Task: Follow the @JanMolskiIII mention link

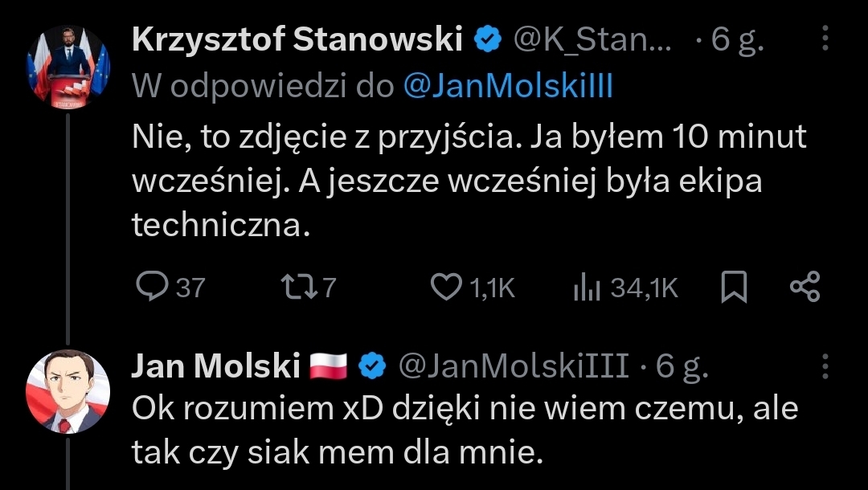Action: tap(506, 86)
